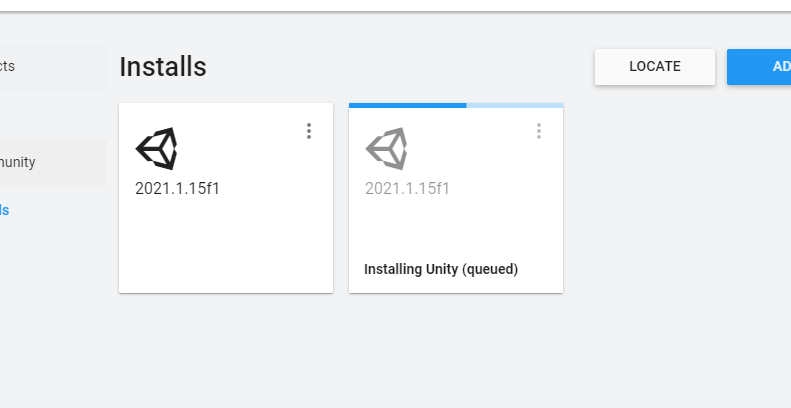Click the blank lower area of installed card
The height and width of the screenshot is (408, 791).
225,250
